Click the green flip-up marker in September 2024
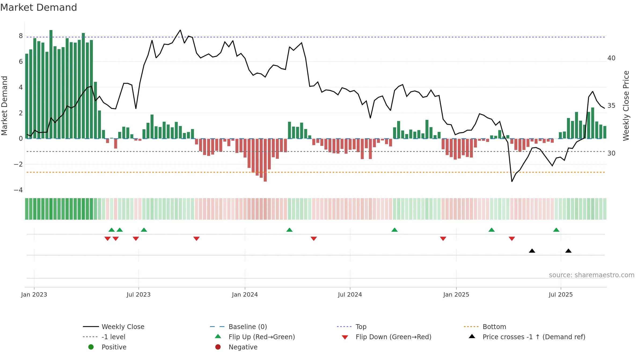This screenshot has height=362, width=644. pos(394,230)
